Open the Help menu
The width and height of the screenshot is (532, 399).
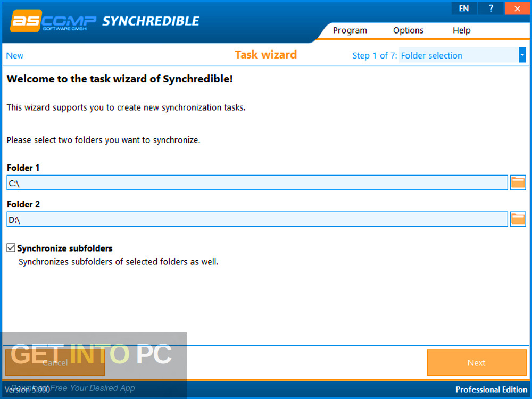(461, 30)
